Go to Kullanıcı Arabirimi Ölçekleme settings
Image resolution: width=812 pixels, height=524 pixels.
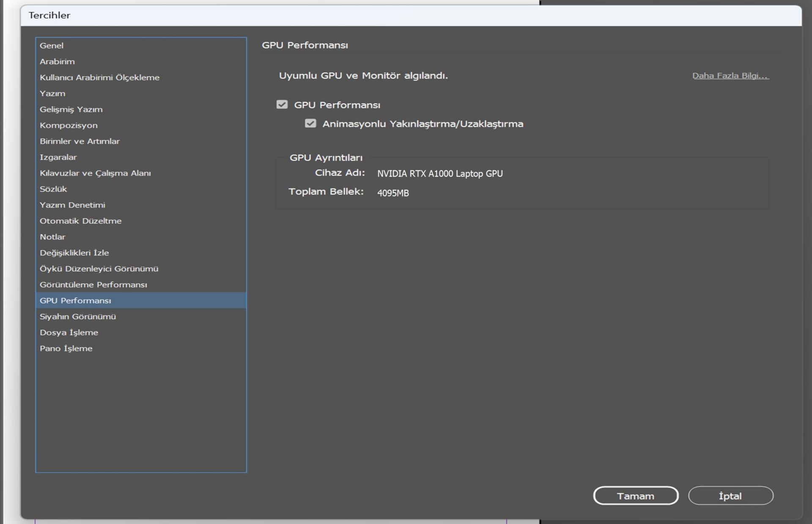coord(99,77)
